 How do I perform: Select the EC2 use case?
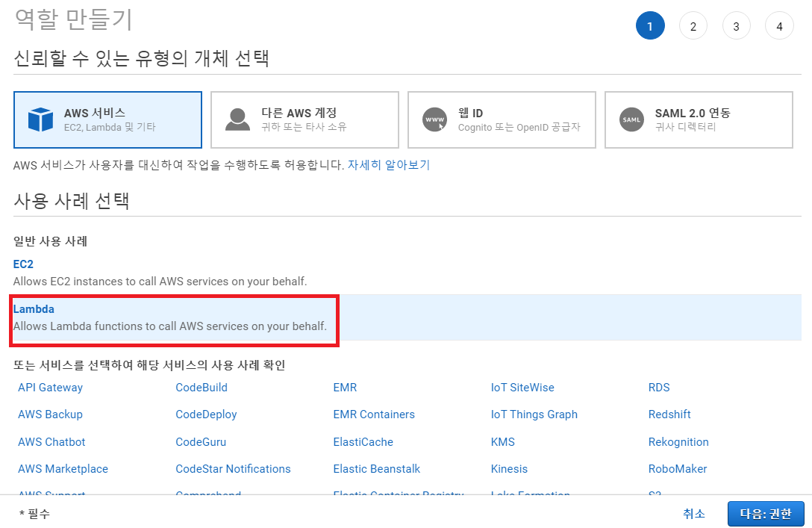point(22,264)
